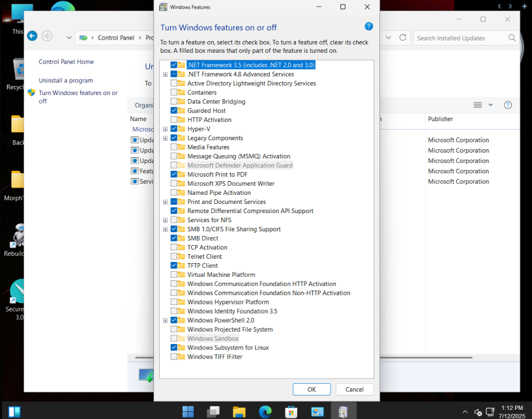Open recent locations dropdown in Control Panel
The height and width of the screenshot is (419, 532).
coord(69,38)
